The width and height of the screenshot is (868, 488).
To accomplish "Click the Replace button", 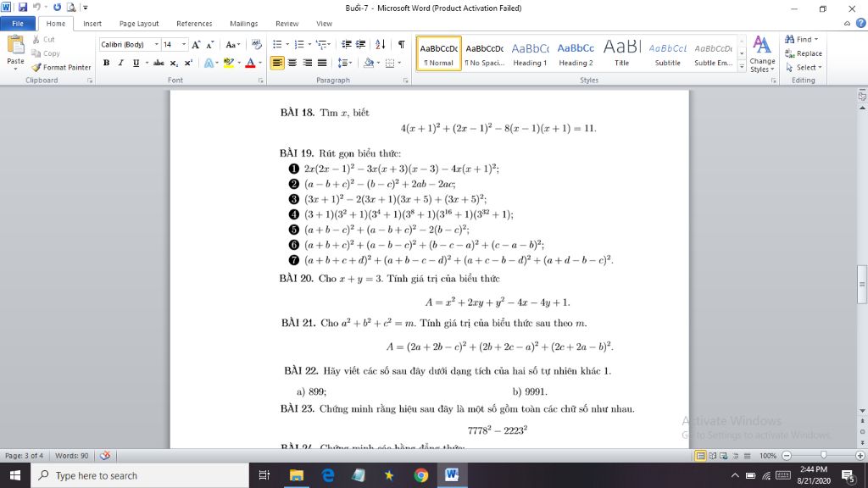I will [x=804, y=53].
